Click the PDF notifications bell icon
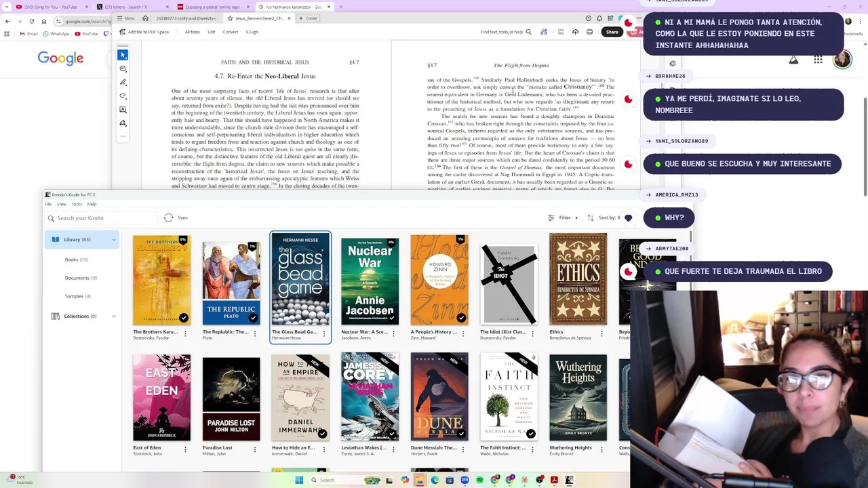Viewport: 868px width, 488px height. click(x=599, y=18)
